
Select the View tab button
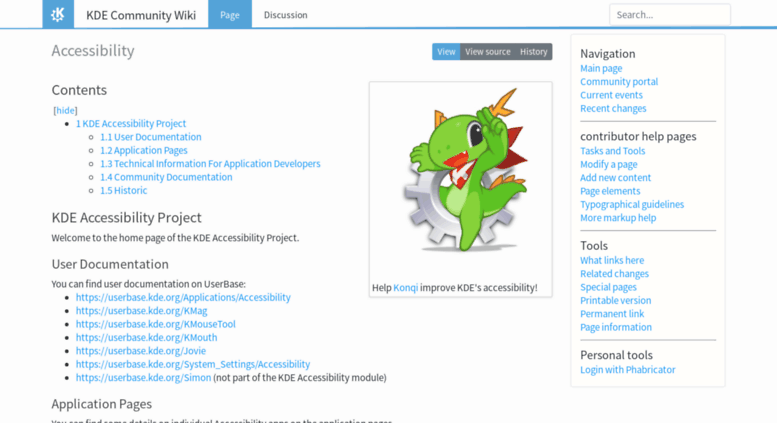coord(446,52)
